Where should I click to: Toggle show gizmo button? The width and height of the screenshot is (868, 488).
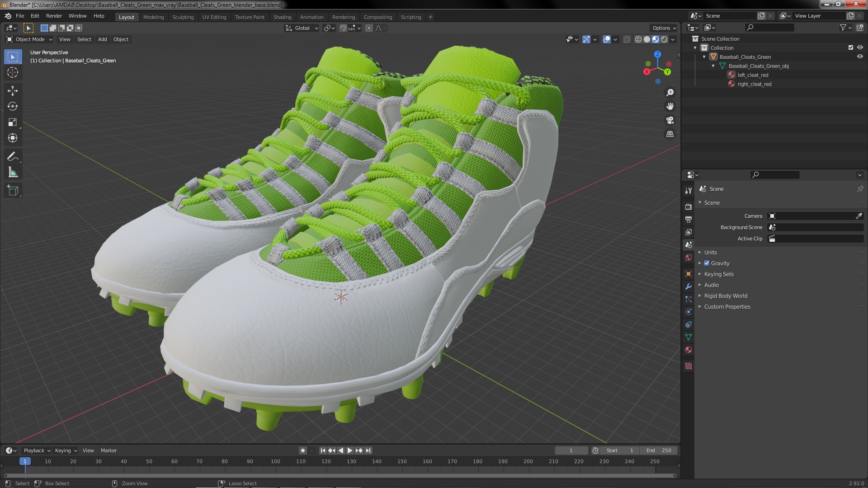(x=586, y=39)
